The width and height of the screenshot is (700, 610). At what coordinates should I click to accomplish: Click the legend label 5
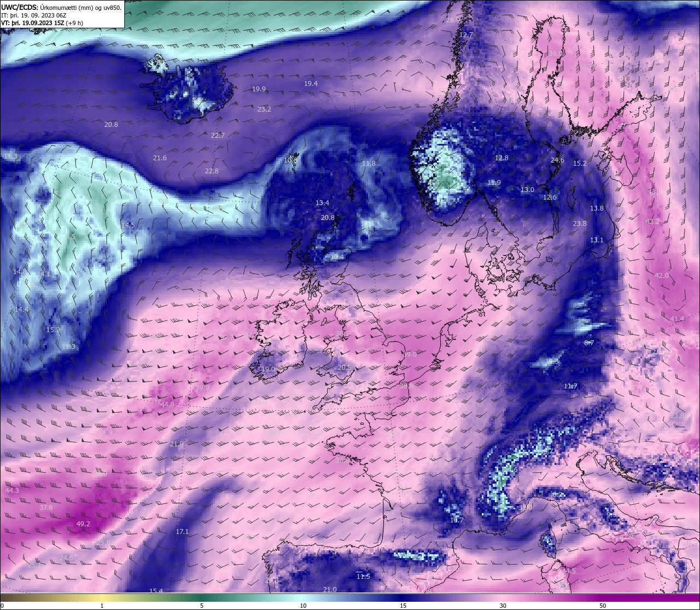tap(202, 606)
